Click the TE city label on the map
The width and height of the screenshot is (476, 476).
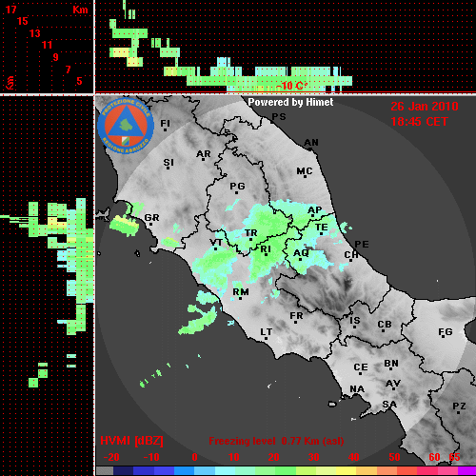(322, 228)
